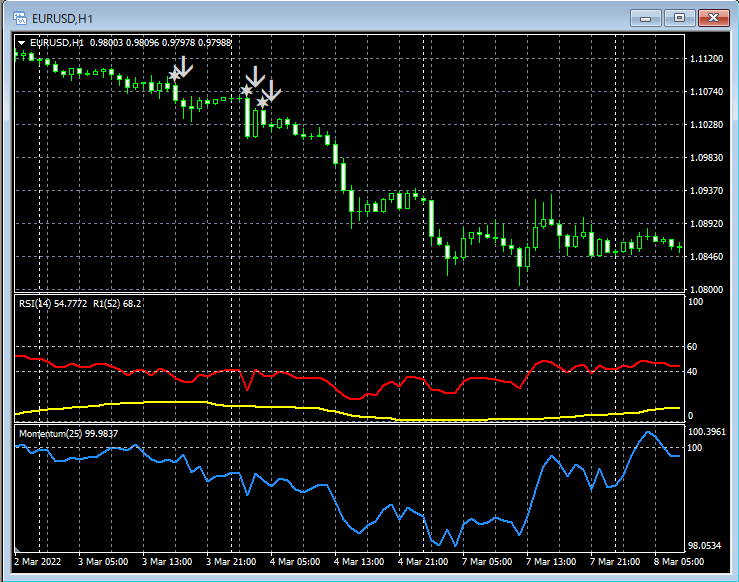Screen dimensions: 739x582
Task: Click the 7 Mar 05:00 time label
Action: [x=487, y=562]
